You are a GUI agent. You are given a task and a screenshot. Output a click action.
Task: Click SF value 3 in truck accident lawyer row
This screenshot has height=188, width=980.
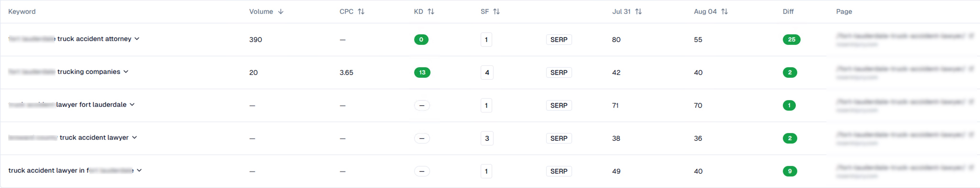(x=487, y=138)
